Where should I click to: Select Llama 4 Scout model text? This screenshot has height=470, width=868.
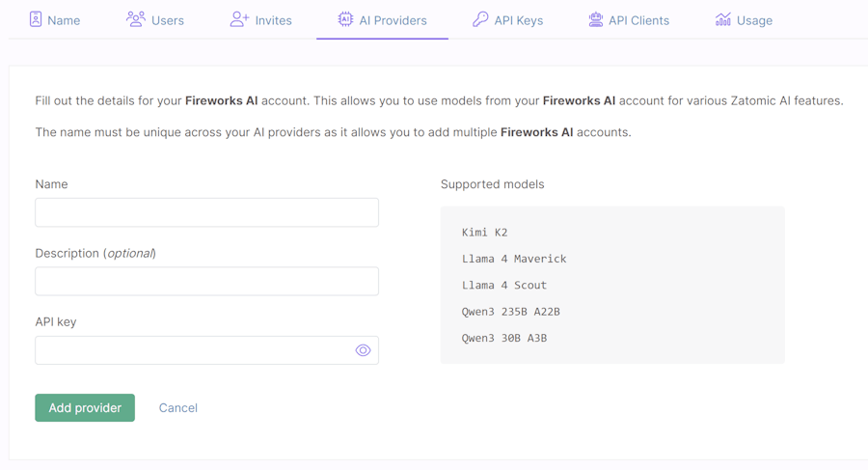tap(504, 286)
